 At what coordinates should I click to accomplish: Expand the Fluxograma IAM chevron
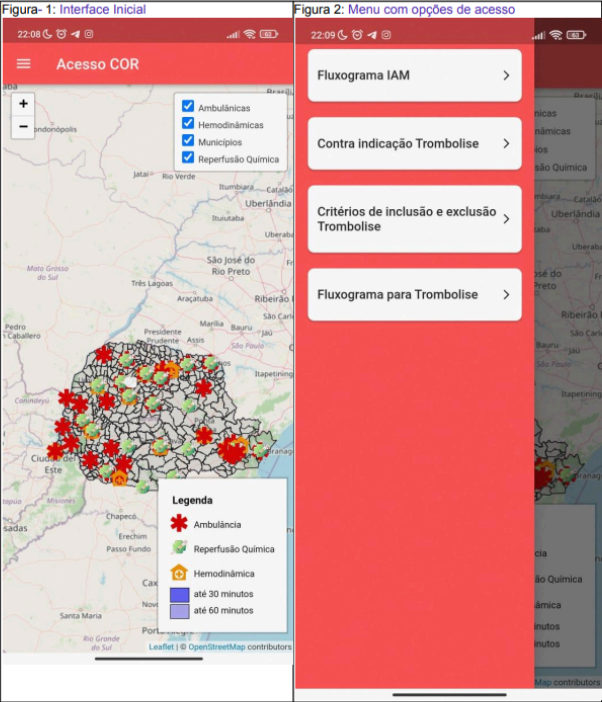point(506,75)
